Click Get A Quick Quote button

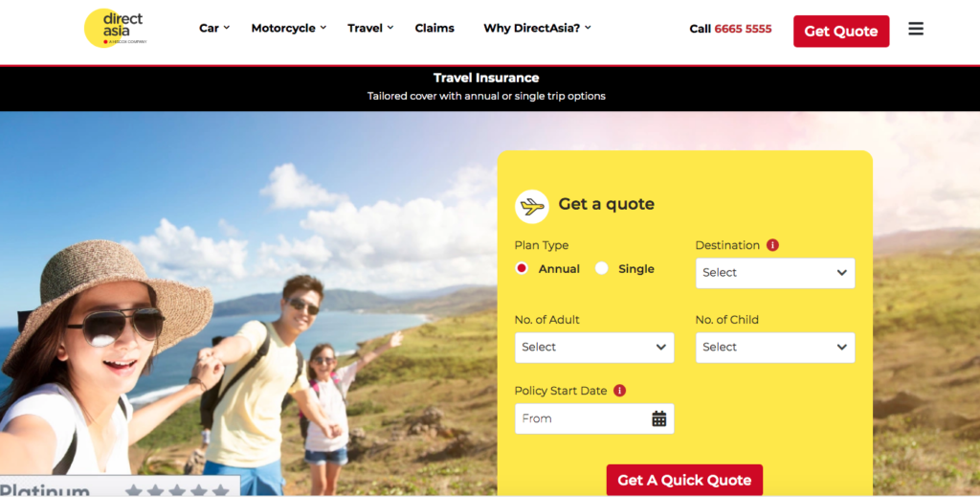[x=684, y=480]
